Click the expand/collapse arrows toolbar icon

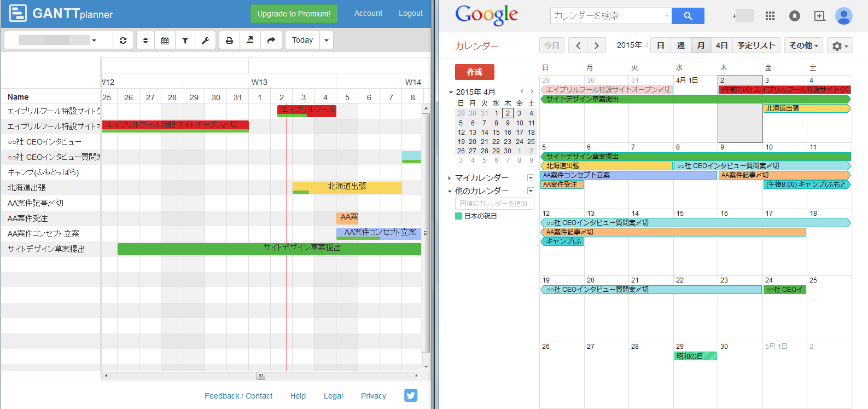pos(145,40)
